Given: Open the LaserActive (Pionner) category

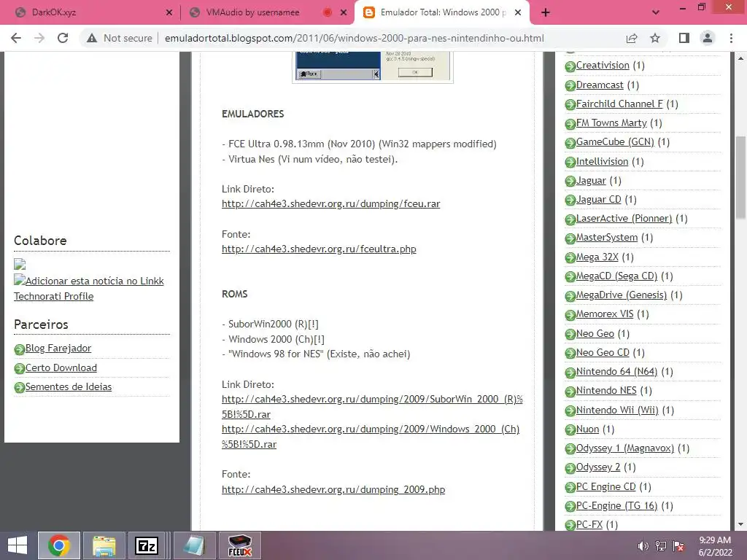Looking at the screenshot, I should (x=624, y=219).
